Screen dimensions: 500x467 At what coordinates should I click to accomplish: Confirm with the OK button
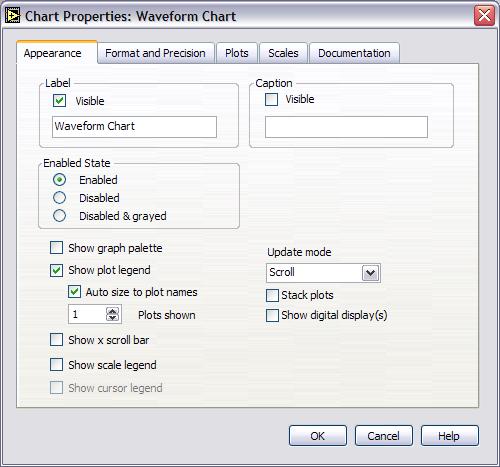coord(318,436)
